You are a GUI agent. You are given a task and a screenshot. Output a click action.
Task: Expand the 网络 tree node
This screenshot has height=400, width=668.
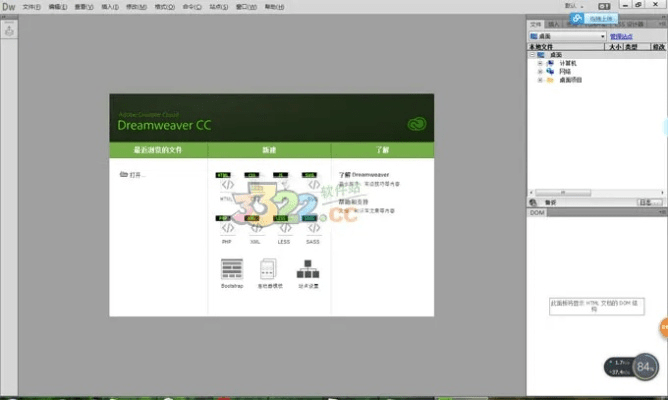540,71
